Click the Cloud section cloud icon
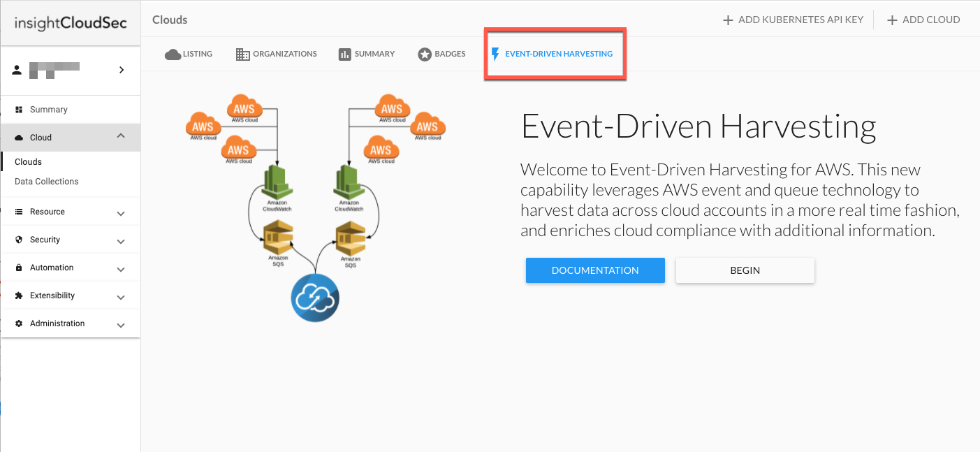Viewport: 980px width, 452px height. click(x=19, y=138)
